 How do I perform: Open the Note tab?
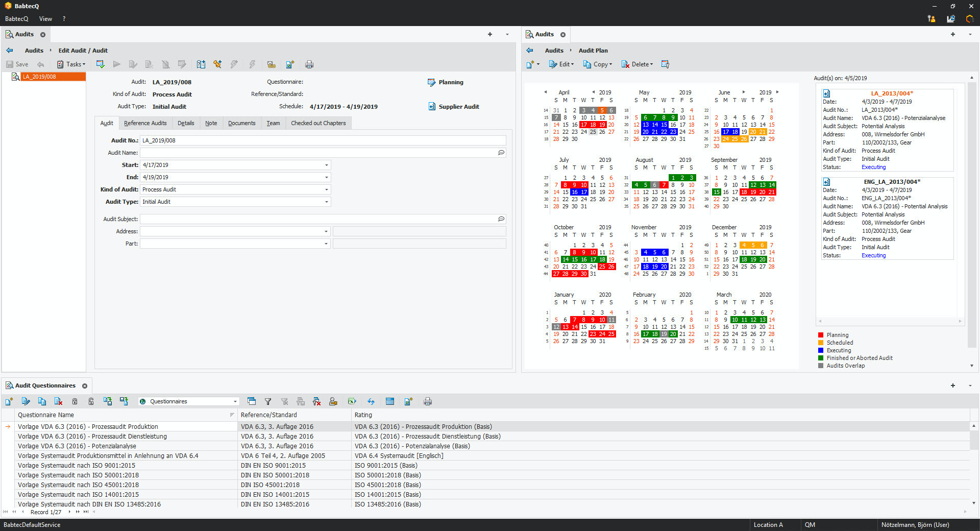(211, 123)
